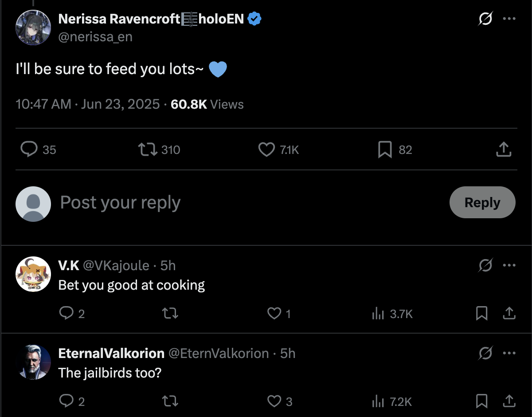
Task: Share Nerissa's main post
Action: [x=503, y=149]
